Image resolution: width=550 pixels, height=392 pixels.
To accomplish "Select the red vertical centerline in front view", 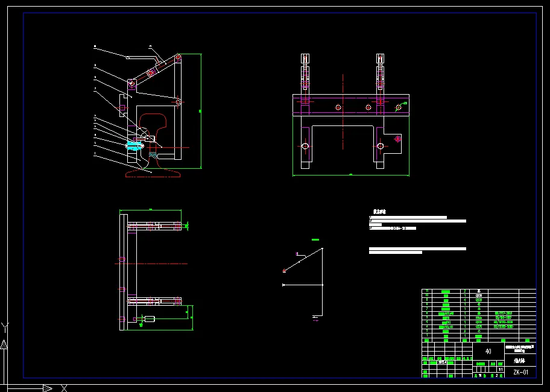I will 343,112.
